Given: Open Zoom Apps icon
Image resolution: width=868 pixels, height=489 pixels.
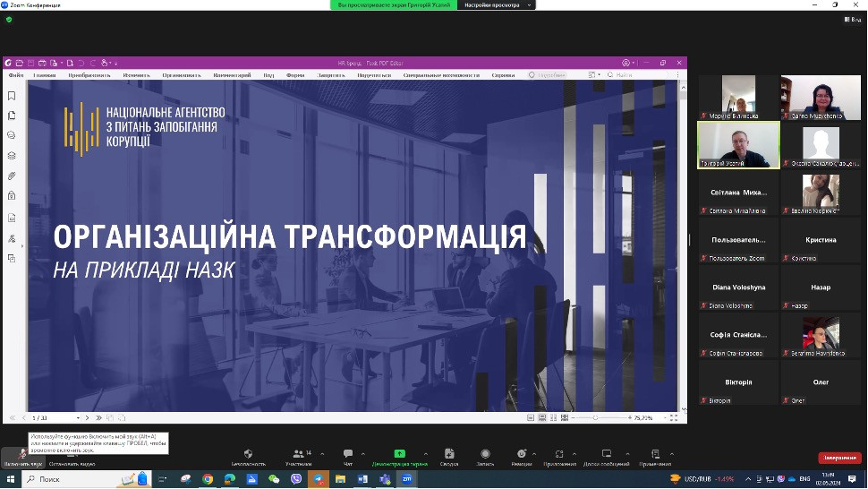Looking at the screenshot, I should click(559, 458).
